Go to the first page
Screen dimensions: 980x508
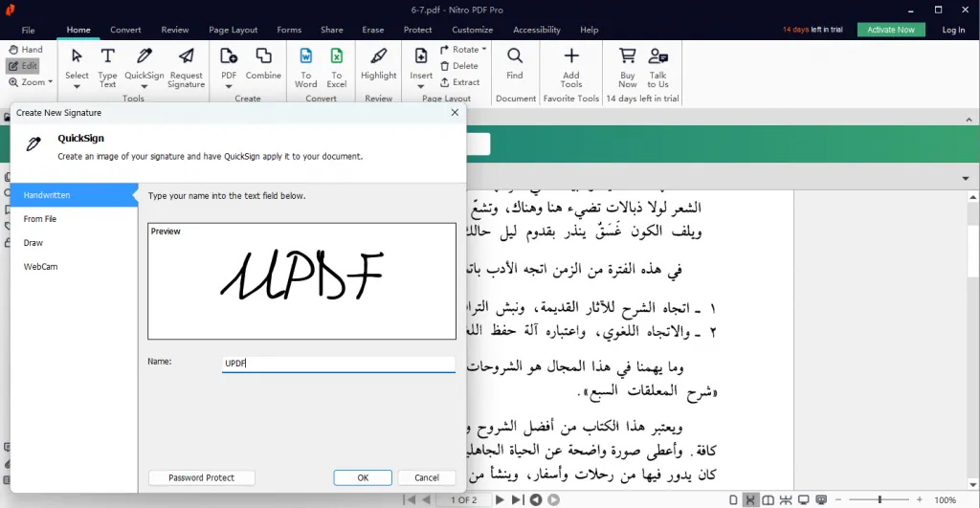(410, 500)
